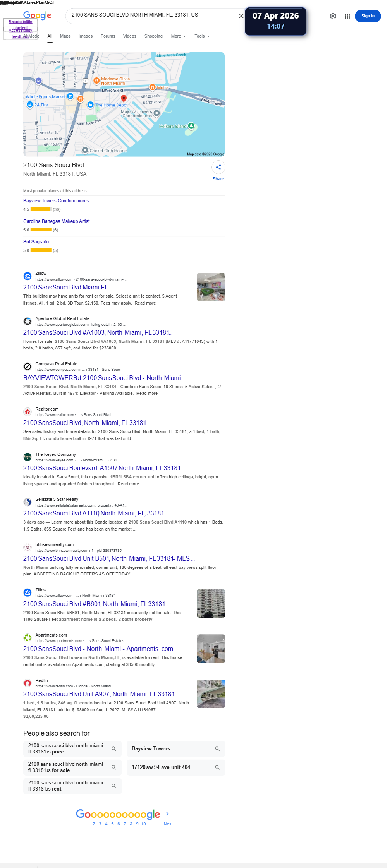
Task: Open the Google apps grid icon
Action: tap(347, 16)
